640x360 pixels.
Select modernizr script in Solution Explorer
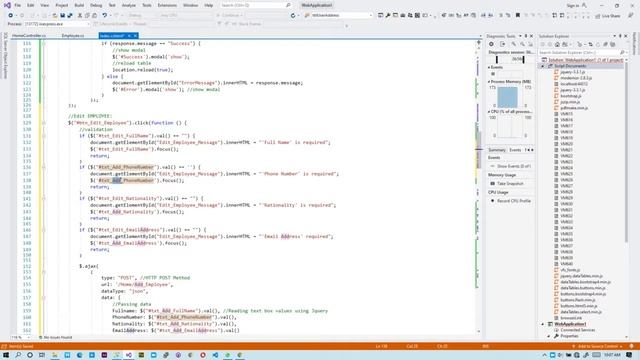point(576,78)
